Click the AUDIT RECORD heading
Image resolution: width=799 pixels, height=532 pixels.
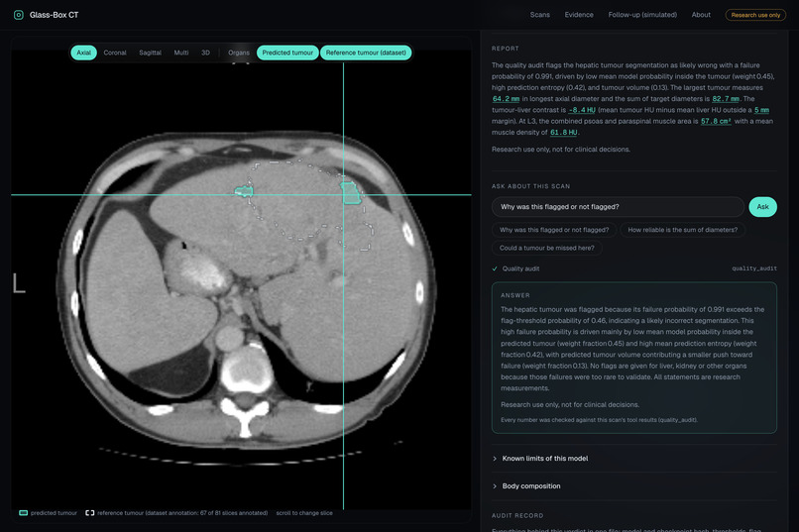pos(517,515)
